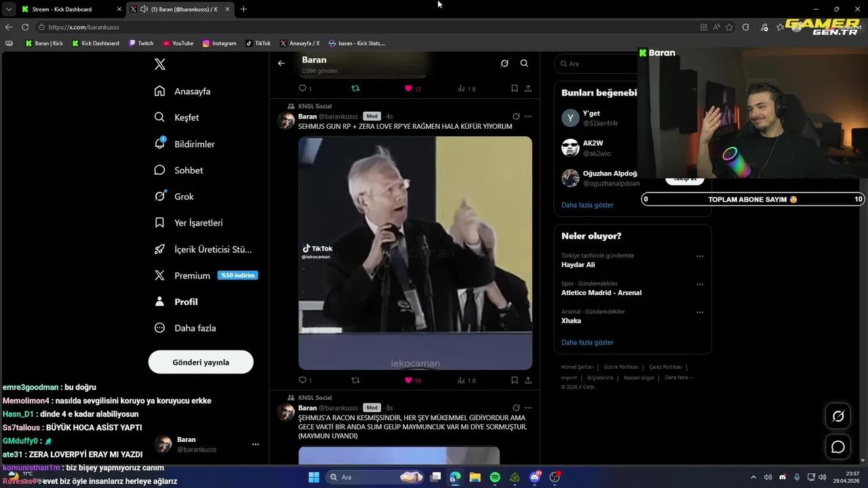868x488 pixels.
Task: Open İçerik Üreticisi Stüdyosu
Action: 203,249
